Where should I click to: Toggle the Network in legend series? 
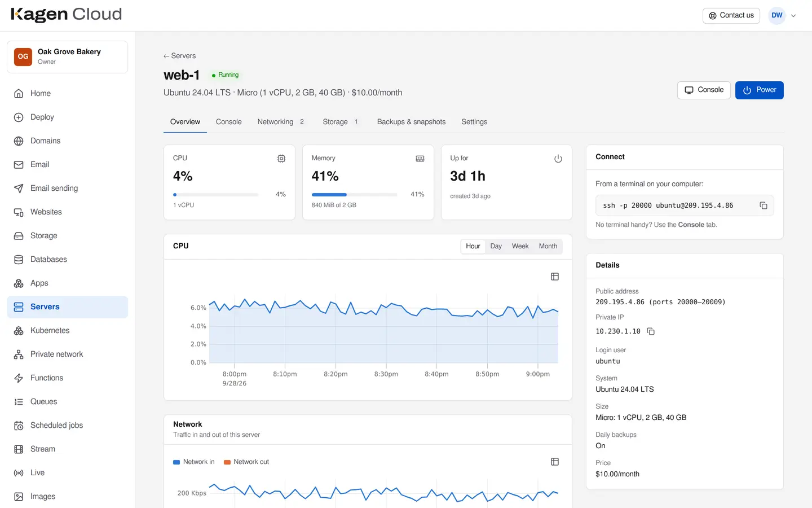pyautogui.click(x=194, y=462)
